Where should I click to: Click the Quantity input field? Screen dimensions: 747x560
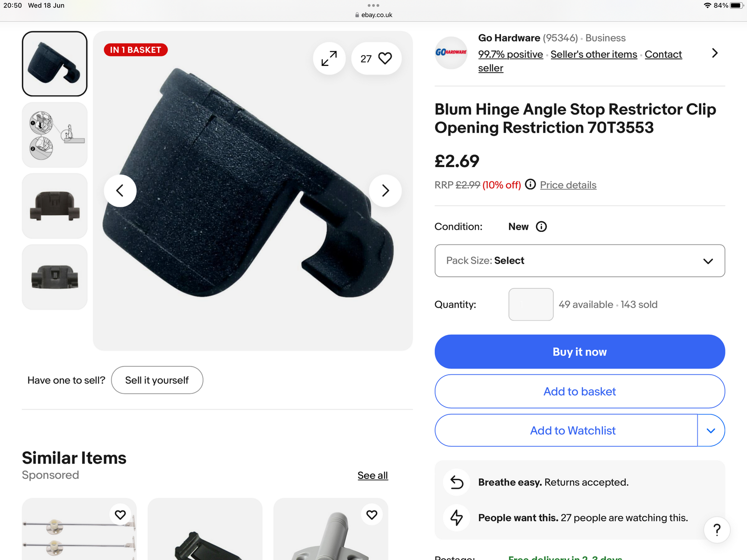pos(531,304)
